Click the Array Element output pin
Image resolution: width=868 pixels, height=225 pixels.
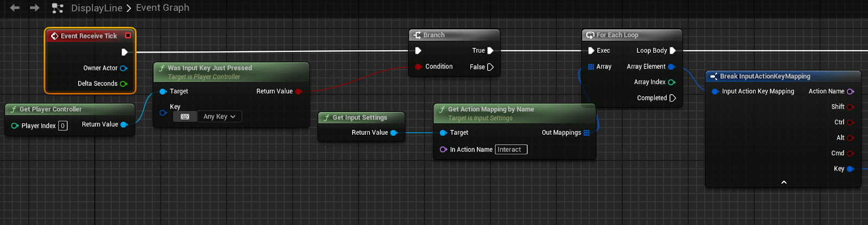[671, 67]
